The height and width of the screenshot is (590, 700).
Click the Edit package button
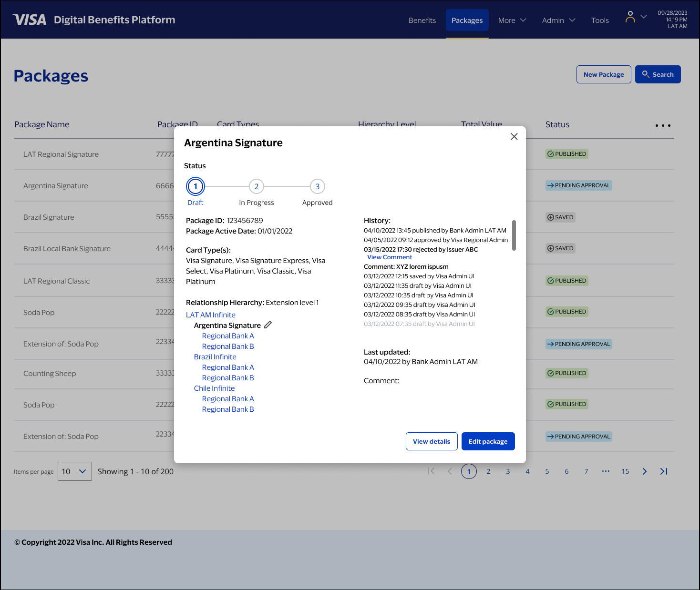[488, 441]
